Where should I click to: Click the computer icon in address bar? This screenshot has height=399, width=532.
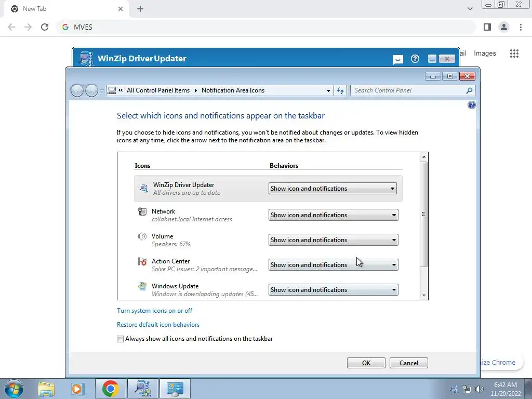click(x=112, y=90)
